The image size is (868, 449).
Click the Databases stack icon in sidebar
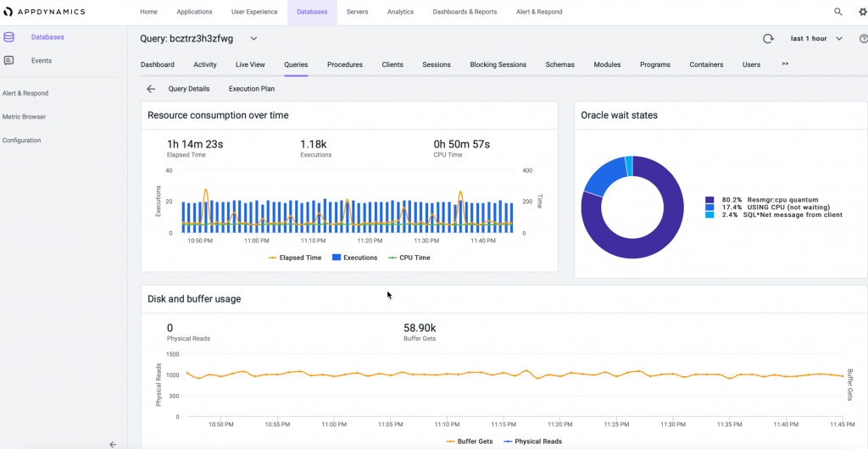(x=8, y=37)
